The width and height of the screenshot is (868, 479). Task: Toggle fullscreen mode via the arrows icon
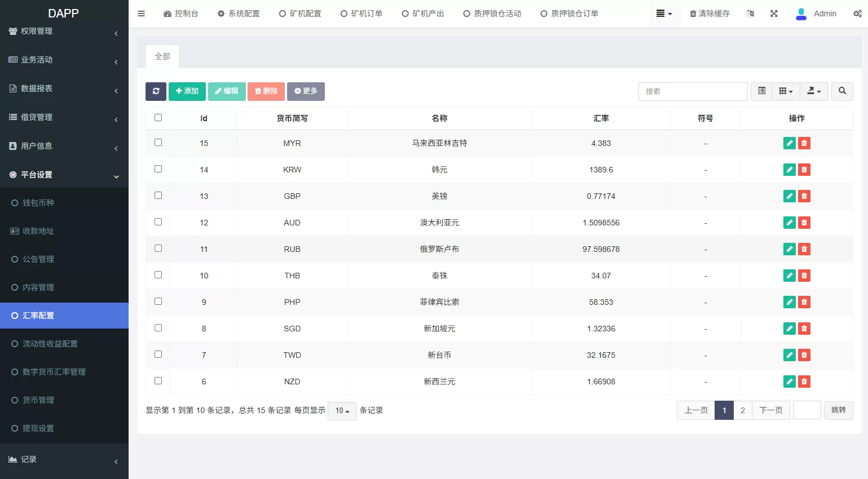(x=774, y=13)
